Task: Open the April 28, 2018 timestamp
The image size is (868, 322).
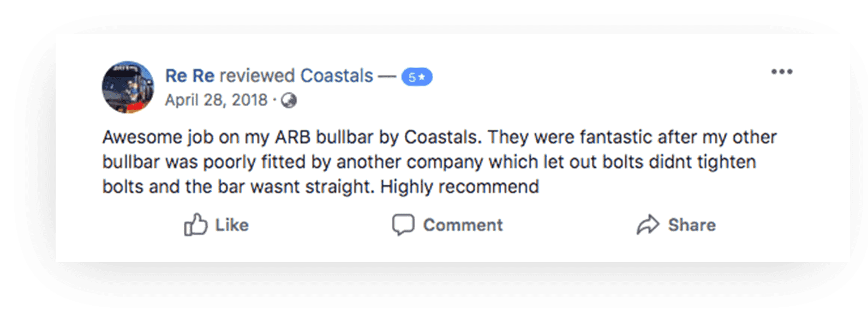Action: 216,100
